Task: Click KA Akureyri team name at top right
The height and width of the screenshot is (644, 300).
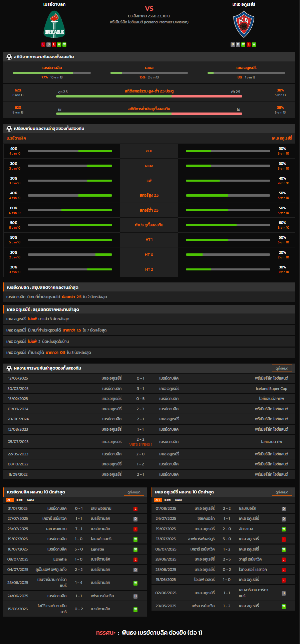Action: coord(244,4)
